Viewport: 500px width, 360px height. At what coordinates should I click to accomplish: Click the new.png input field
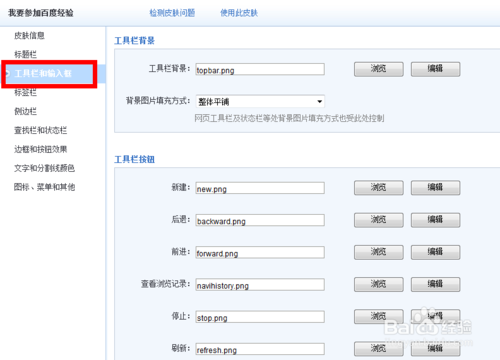(x=260, y=188)
